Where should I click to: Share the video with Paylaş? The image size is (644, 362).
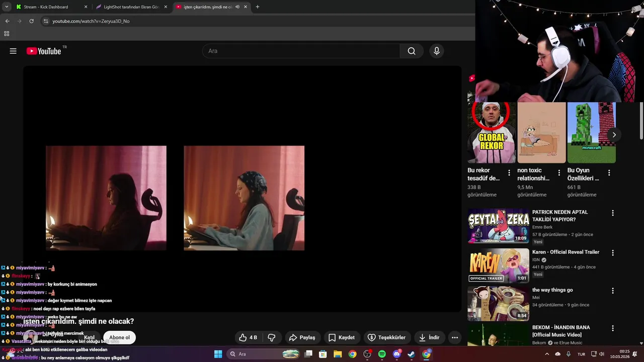302,337
